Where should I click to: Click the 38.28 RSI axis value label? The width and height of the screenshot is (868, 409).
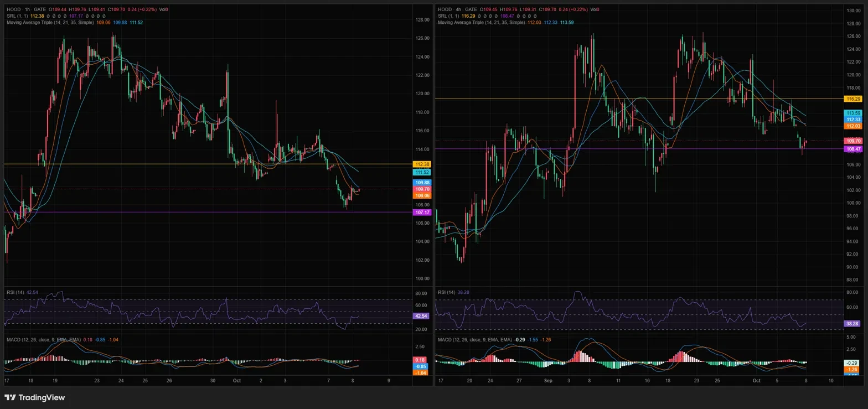[x=852, y=323]
